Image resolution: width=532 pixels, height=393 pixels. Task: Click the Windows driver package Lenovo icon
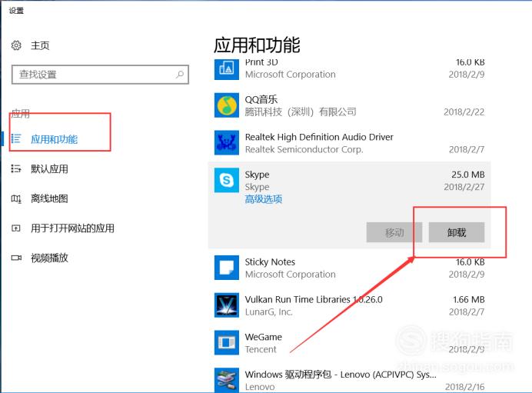click(227, 380)
